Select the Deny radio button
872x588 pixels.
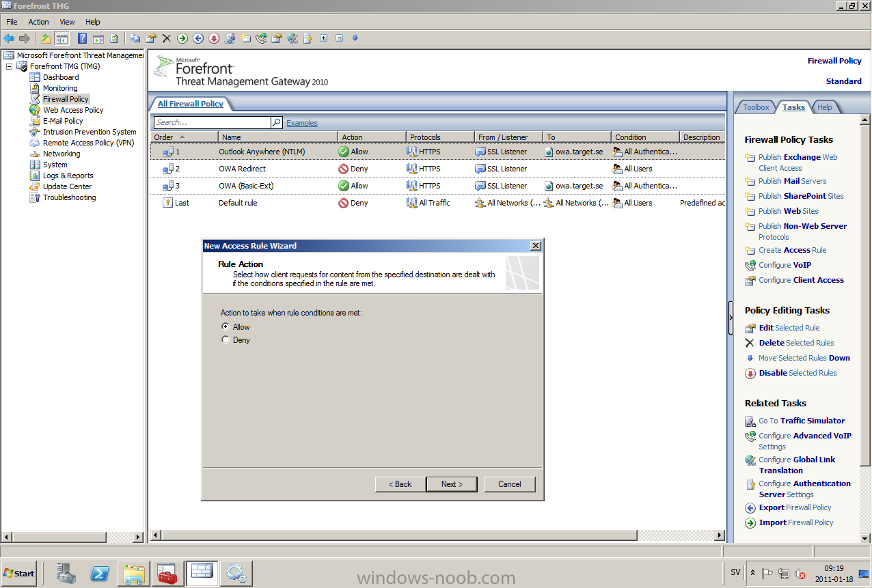click(x=226, y=340)
